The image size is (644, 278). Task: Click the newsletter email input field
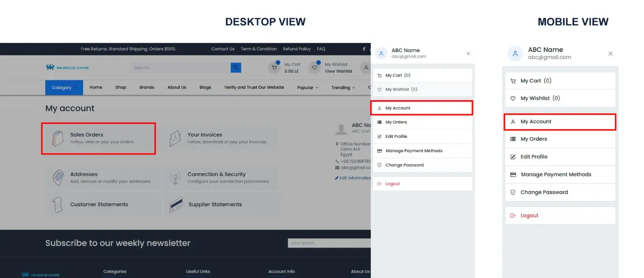(329, 243)
